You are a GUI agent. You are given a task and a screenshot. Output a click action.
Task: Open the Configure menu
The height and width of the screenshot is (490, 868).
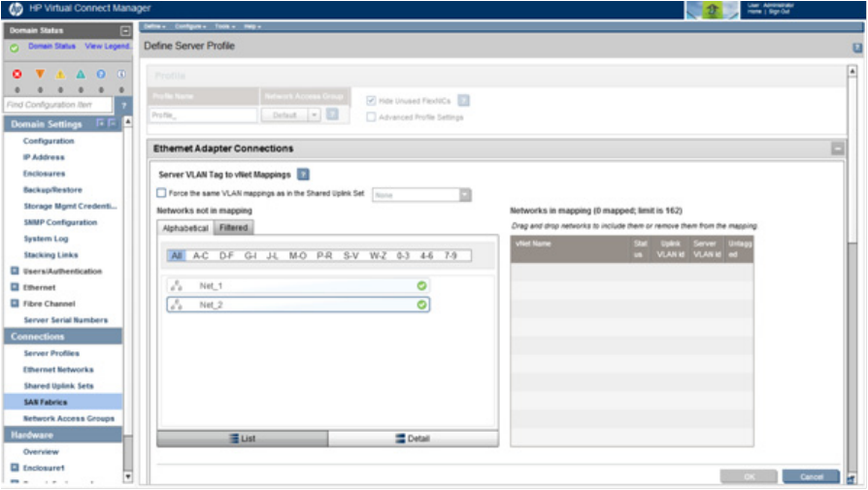[x=190, y=26]
